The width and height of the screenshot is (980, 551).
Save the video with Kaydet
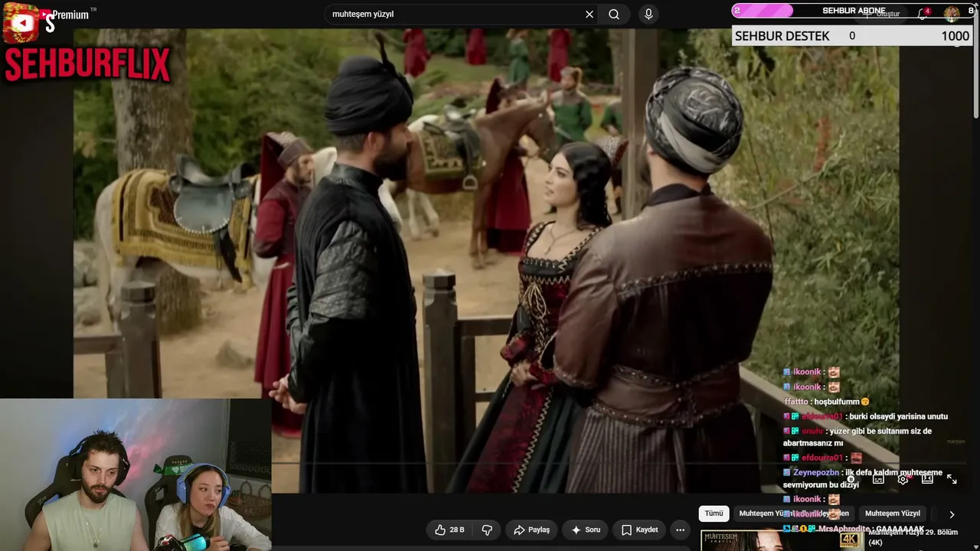(639, 530)
